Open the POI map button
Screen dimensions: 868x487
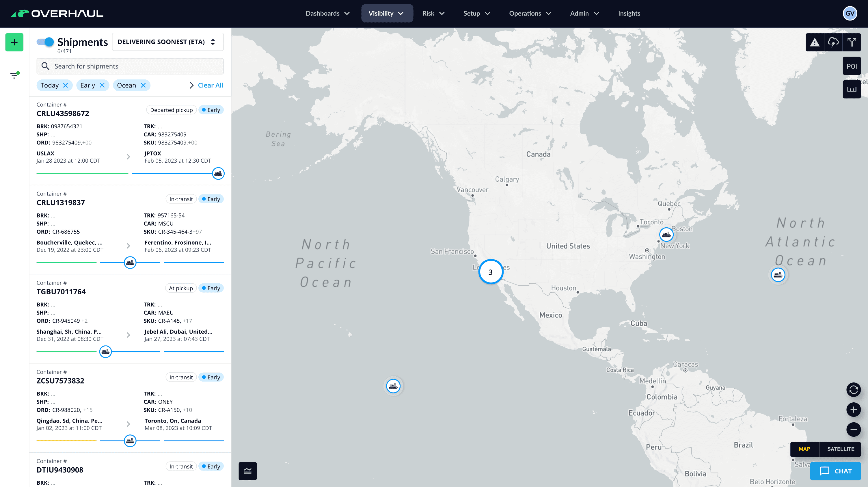tap(852, 66)
